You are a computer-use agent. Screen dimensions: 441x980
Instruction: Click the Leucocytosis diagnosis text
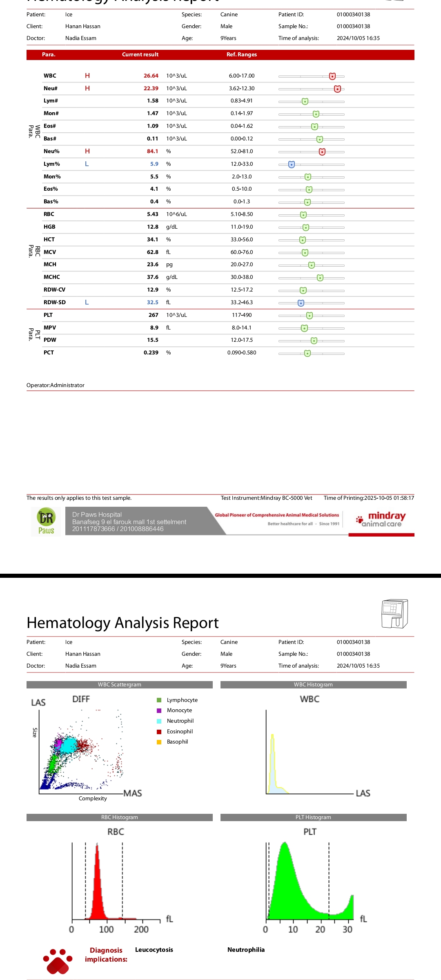pyautogui.click(x=154, y=950)
